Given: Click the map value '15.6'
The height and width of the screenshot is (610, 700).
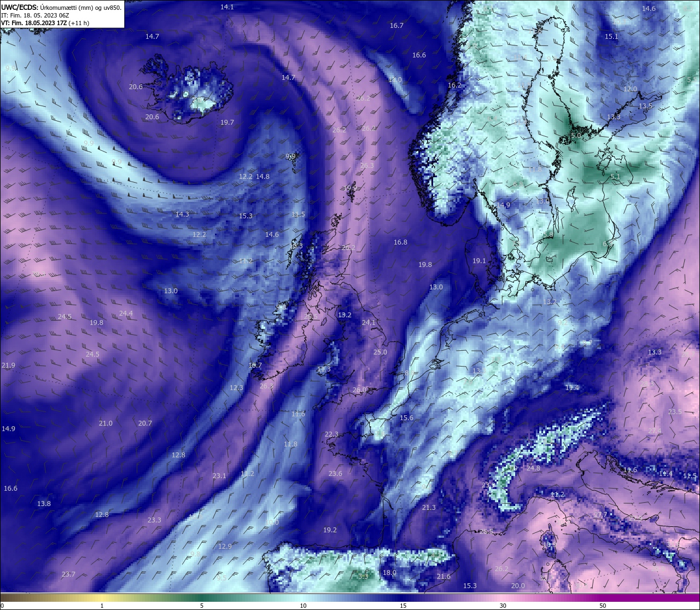Looking at the screenshot, I should (406, 418).
